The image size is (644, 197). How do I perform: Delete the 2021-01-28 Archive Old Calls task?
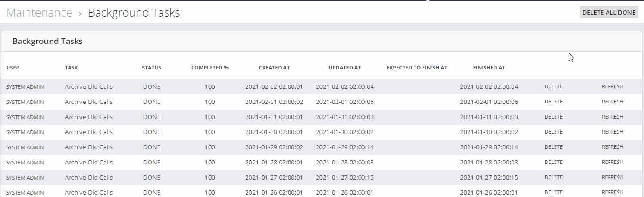pyautogui.click(x=554, y=163)
